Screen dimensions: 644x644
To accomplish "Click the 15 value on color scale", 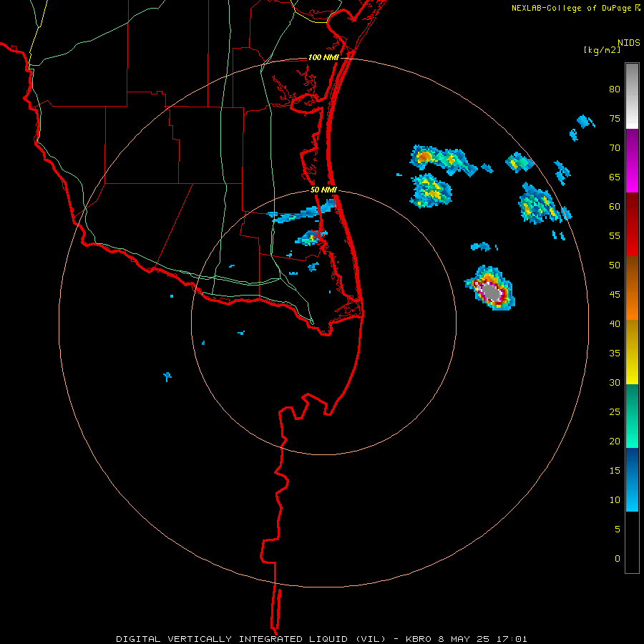I will (615, 471).
